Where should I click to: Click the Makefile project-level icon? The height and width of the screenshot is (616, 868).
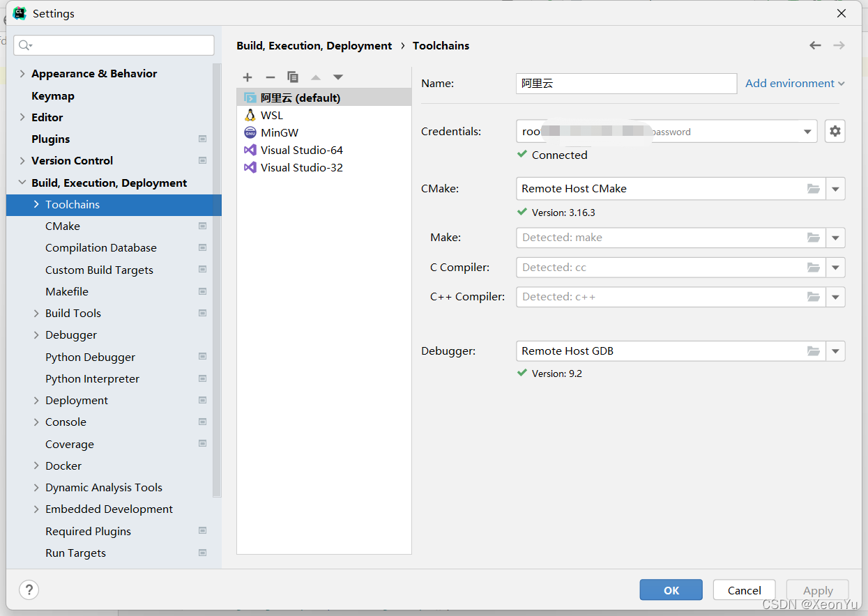pos(202,292)
